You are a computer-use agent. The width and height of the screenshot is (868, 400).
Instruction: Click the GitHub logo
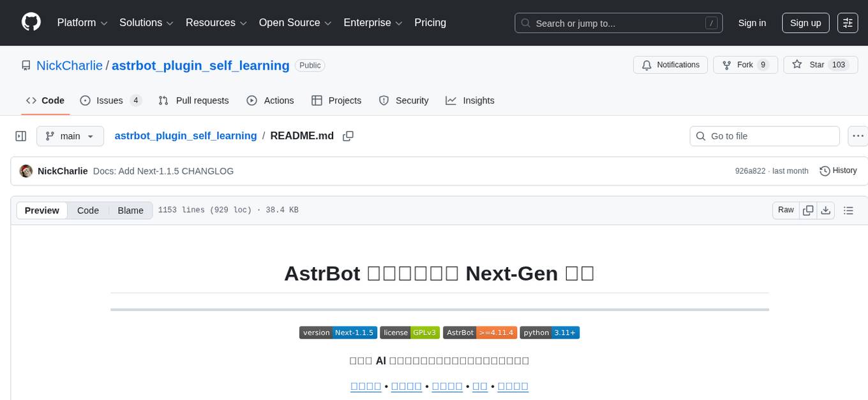coord(31,22)
